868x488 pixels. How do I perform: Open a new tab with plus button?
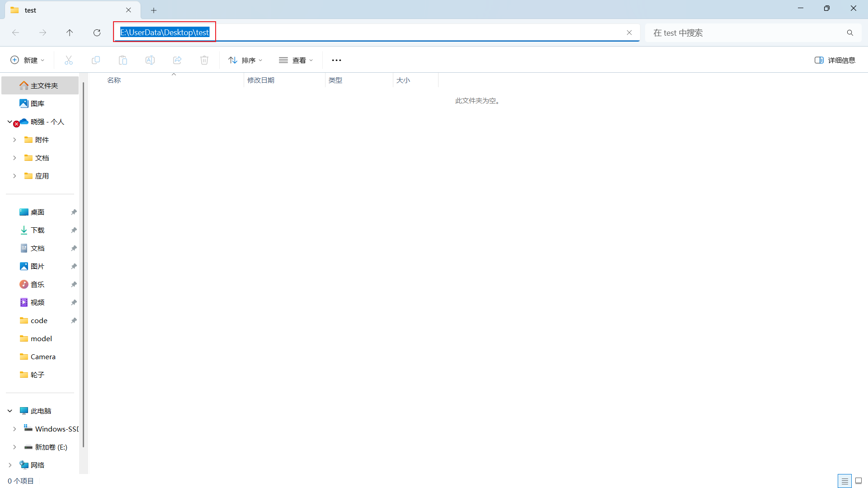pyautogui.click(x=154, y=10)
